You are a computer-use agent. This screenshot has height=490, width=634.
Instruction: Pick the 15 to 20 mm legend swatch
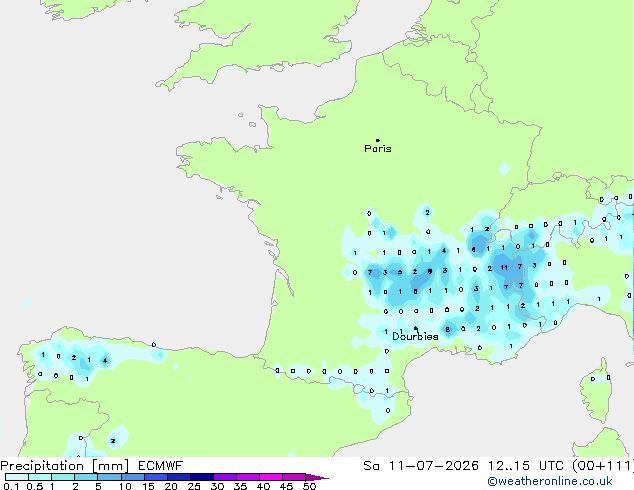coord(155,477)
